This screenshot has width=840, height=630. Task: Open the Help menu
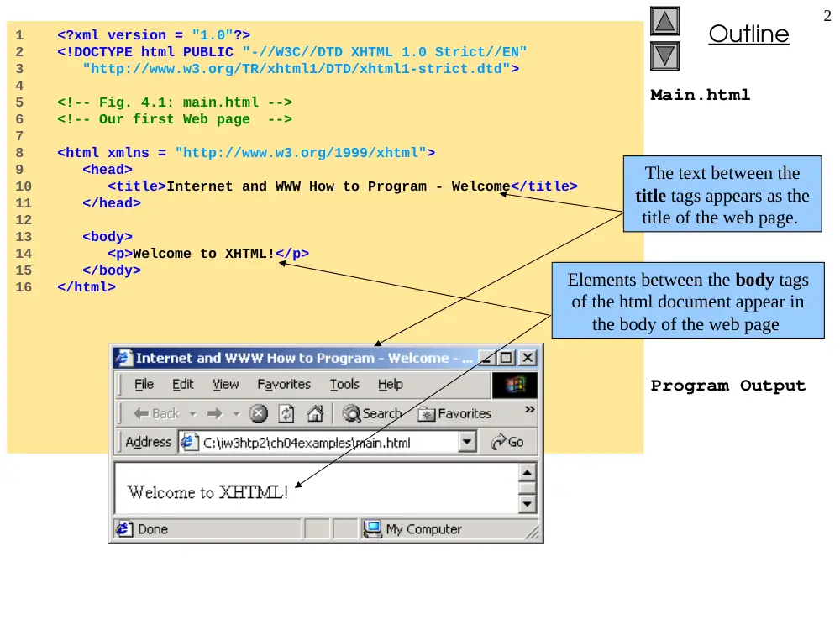(390, 384)
